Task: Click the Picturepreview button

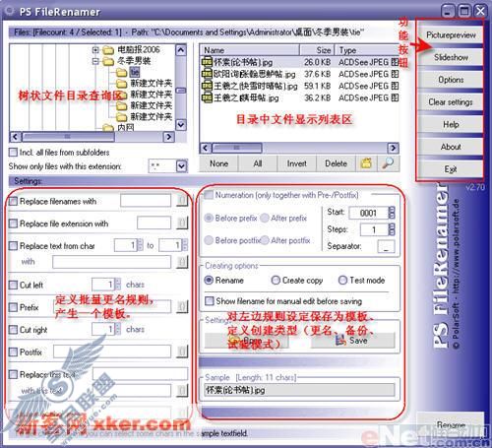Action: tap(451, 35)
